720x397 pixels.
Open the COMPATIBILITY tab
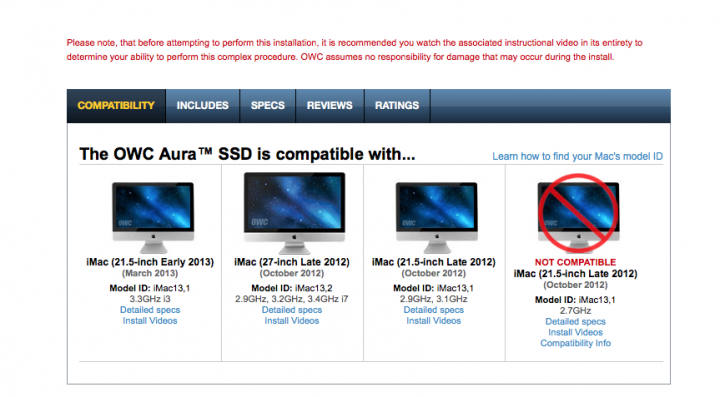pyautogui.click(x=116, y=106)
